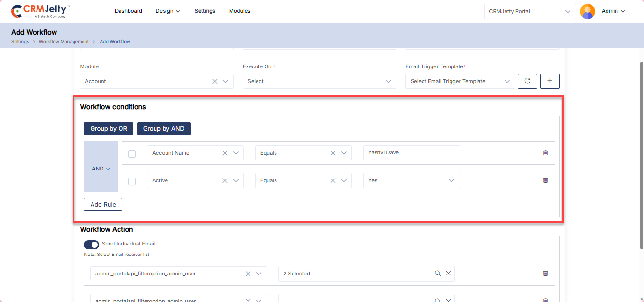Image resolution: width=644 pixels, height=302 pixels.
Task: Check the Account Name rule checkbox
Action: (132, 153)
